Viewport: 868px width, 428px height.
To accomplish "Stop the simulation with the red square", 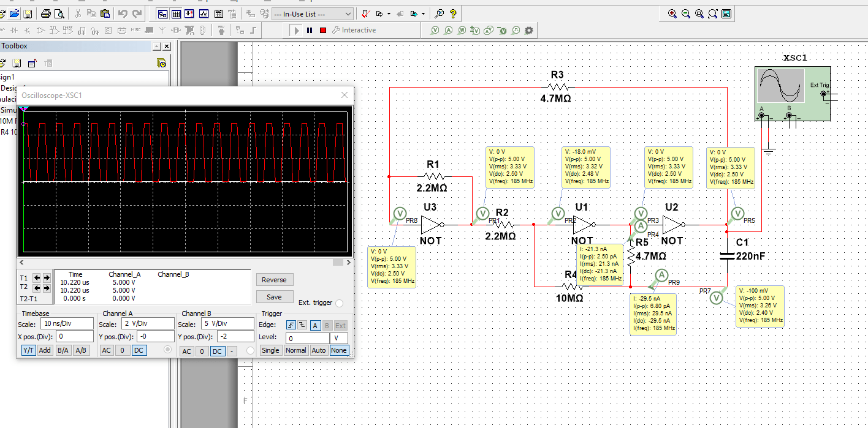I will [x=322, y=29].
